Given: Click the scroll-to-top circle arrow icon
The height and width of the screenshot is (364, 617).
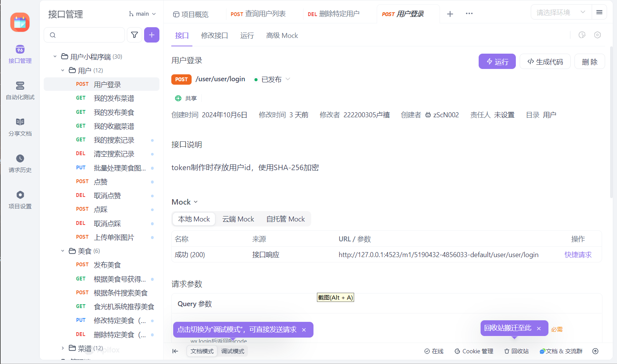Looking at the screenshot, I should 596,351.
